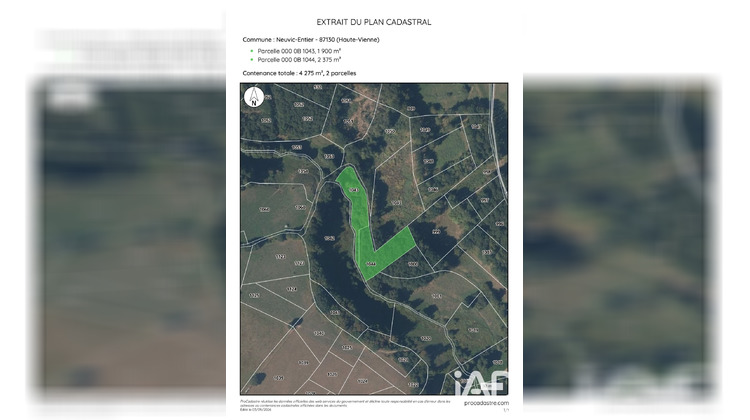750x420 pixels.
Task: Click 'Parcelle 000 0B 1043, 1 900 m²' entry
Action: click(299, 51)
